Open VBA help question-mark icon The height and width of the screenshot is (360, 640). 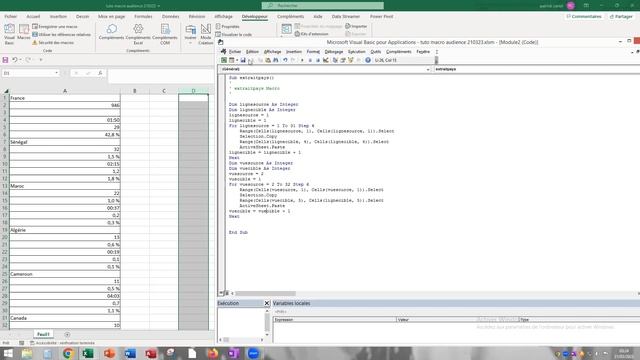[x=368, y=60]
